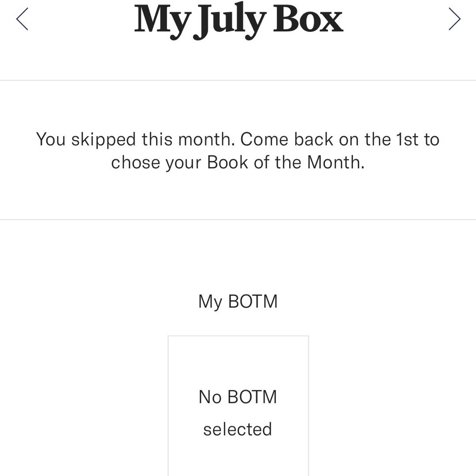Click the word "skipped" in the notice
476x476 pixels.
click(104, 140)
